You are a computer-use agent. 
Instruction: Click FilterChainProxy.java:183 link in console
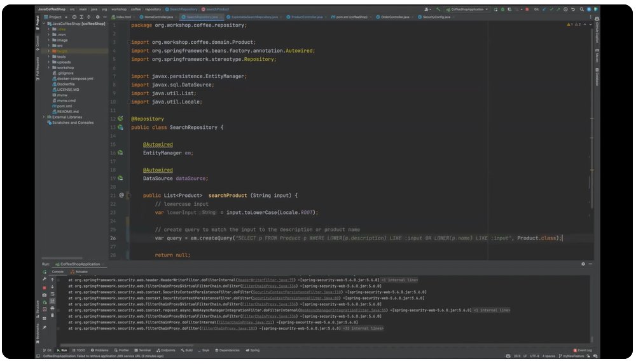pyautogui.click(x=229, y=328)
